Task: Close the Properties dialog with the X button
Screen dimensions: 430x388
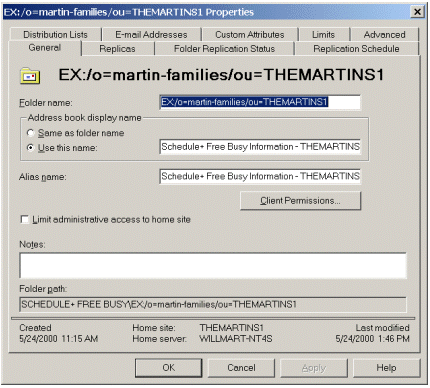Action: [x=417, y=12]
